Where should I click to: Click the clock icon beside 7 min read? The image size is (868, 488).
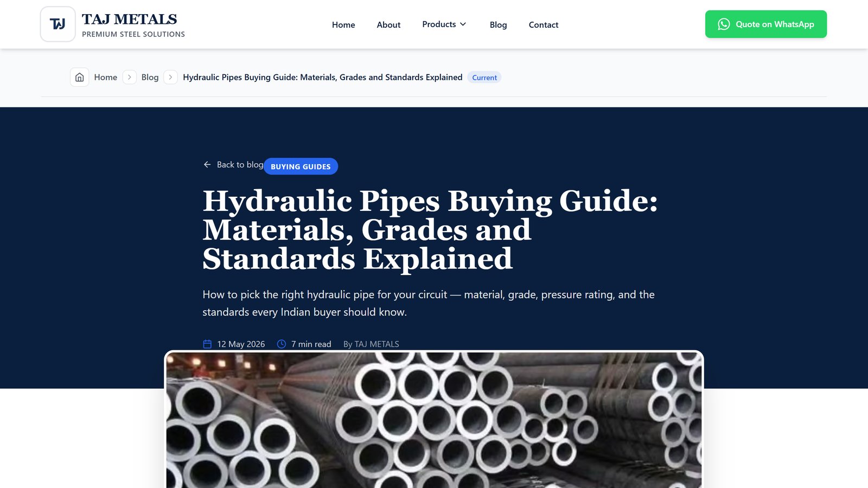[x=282, y=344]
